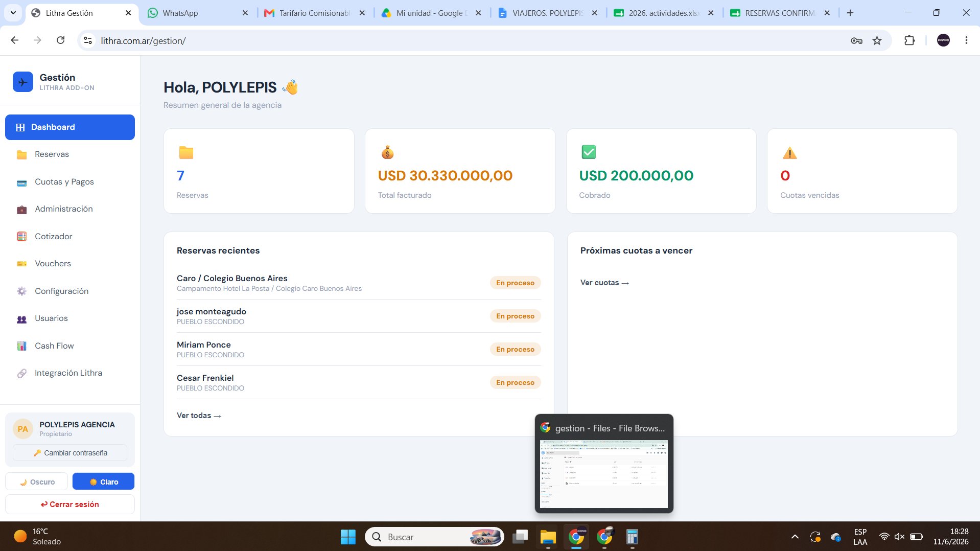Open the clock showing 18:28

coord(951,537)
